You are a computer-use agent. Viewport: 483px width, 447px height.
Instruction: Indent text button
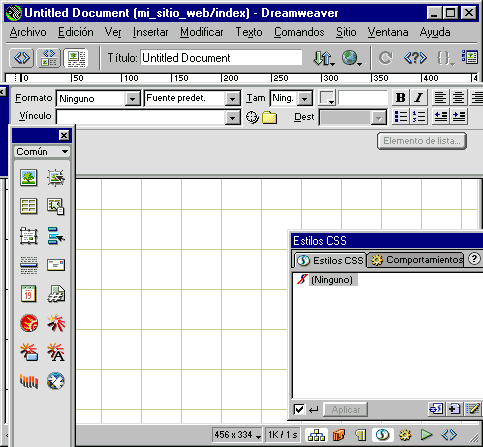point(459,116)
